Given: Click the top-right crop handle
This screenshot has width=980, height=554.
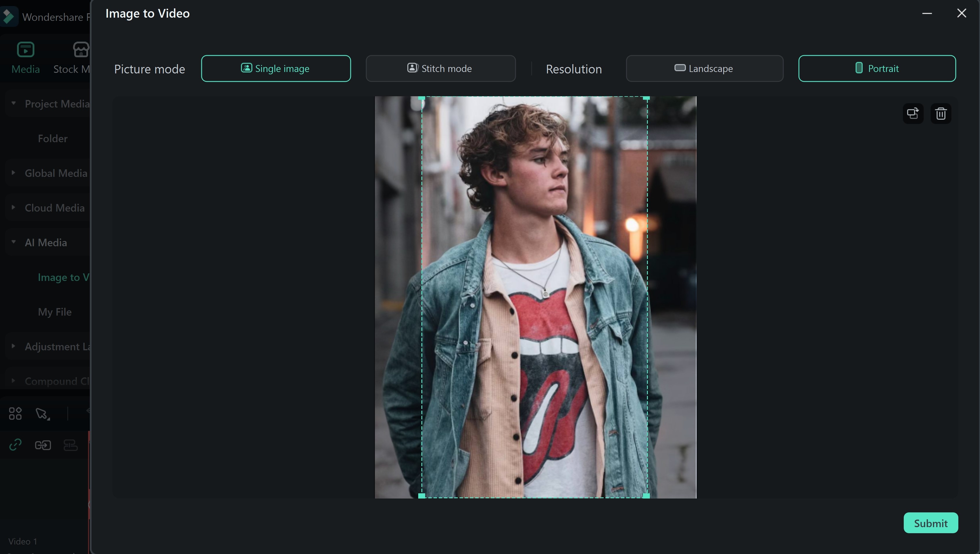Looking at the screenshot, I should point(646,98).
